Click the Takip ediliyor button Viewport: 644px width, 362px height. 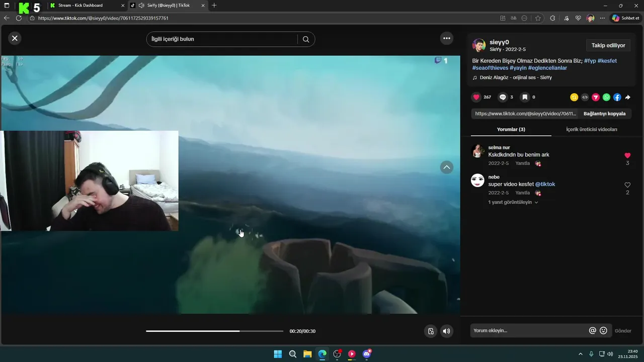[x=608, y=45]
